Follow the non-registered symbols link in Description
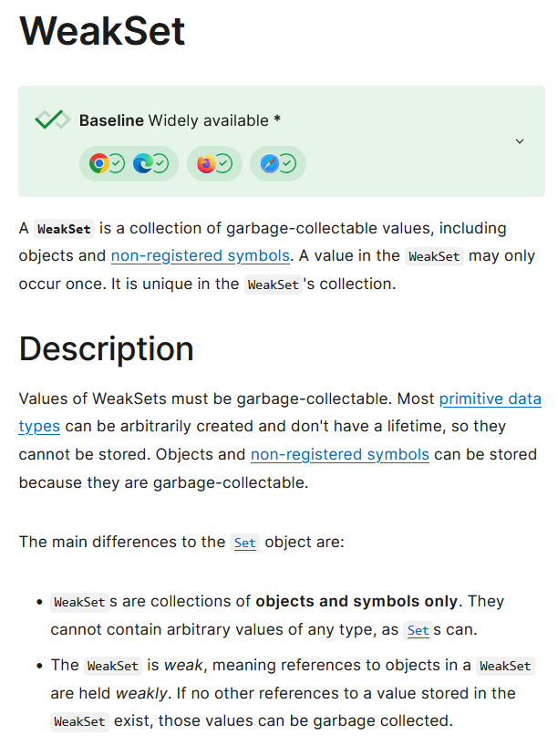 [340, 455]
